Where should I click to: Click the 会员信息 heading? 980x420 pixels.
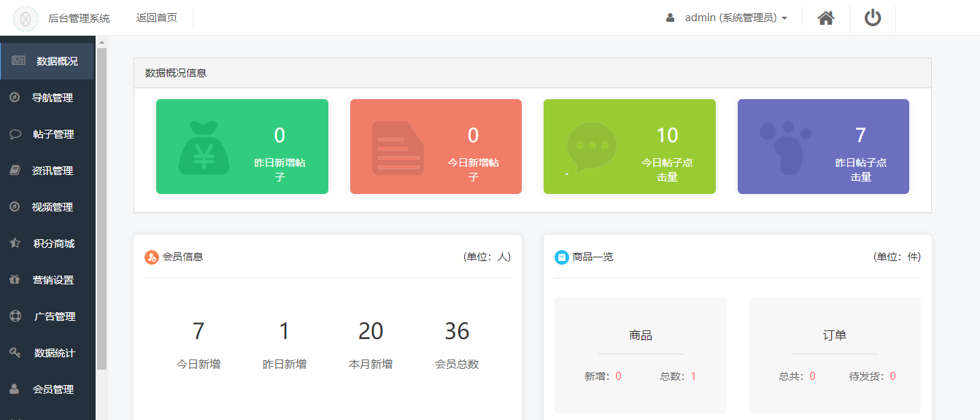coord(182,257)
